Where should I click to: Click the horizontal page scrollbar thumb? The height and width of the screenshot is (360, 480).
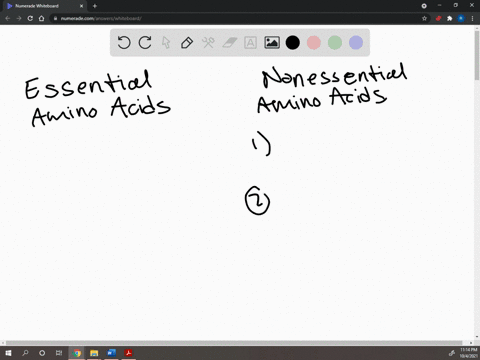click(x=234, y=343)
